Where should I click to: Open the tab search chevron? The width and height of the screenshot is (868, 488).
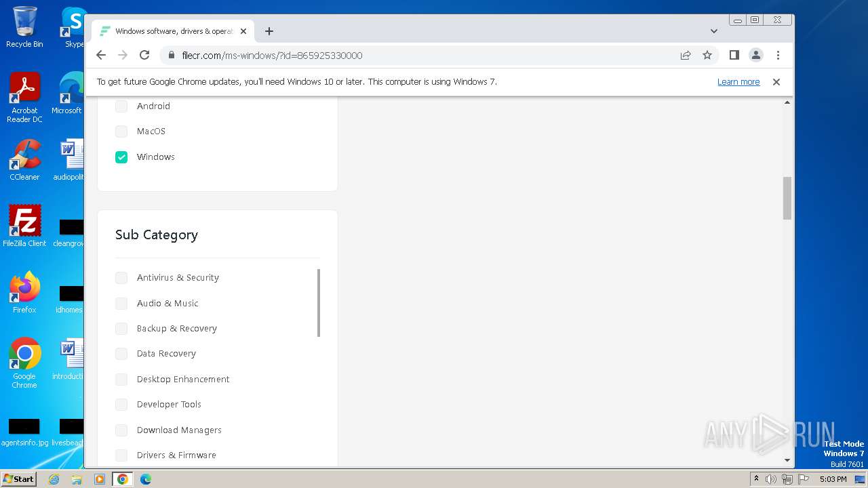pyautogui.click(x=714, y=31)
